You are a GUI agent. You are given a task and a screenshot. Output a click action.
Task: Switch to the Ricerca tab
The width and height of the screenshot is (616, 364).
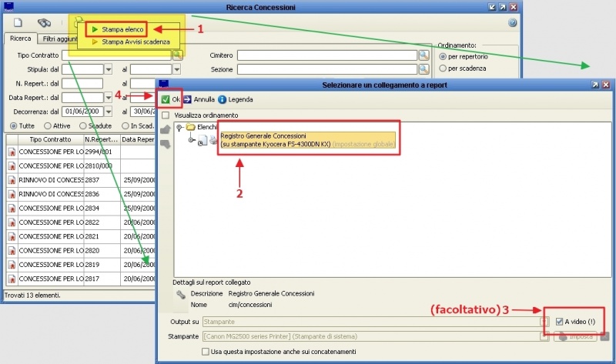tap(21, 38)
